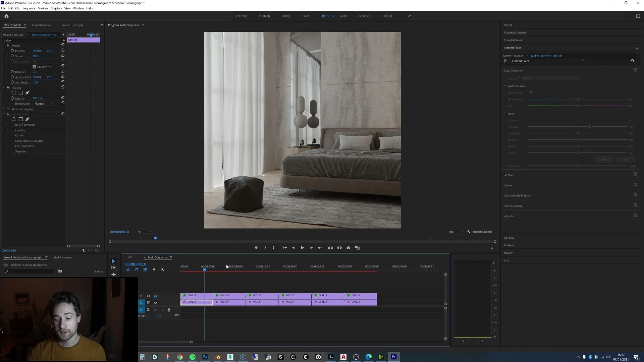This screenshot has width=644, height=362.
Task: Toggle sync lock for V2 track
Action: tap(149, 296)
